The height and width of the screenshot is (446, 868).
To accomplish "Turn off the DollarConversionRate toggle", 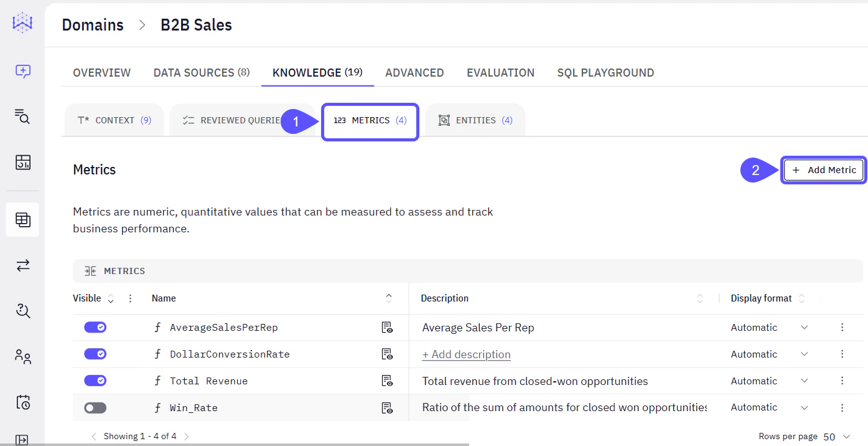I will point(95,354).
